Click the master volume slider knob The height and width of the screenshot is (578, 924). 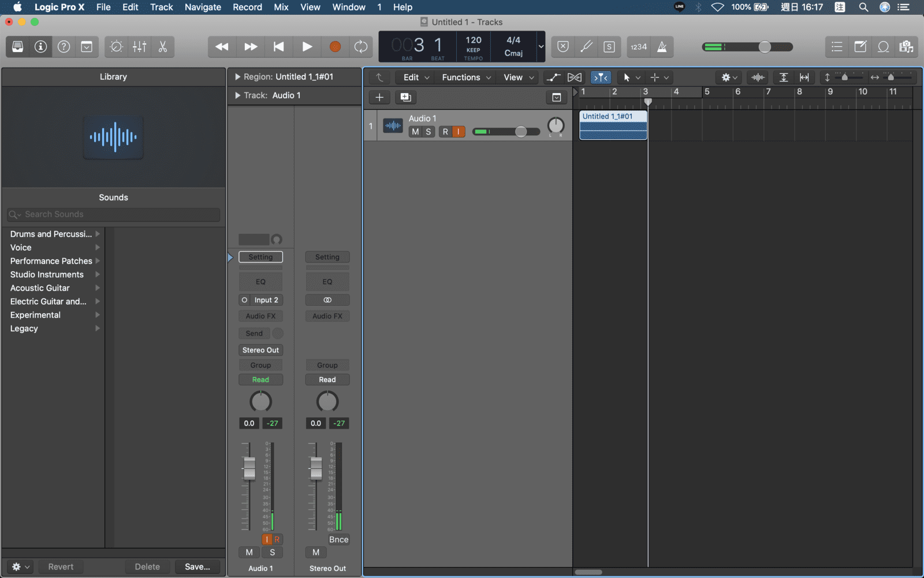[765, 47]
